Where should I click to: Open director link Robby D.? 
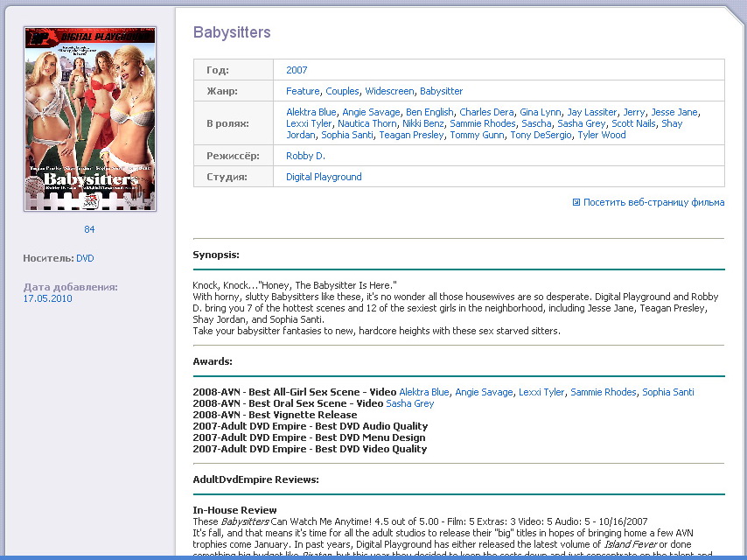point(305,156)
